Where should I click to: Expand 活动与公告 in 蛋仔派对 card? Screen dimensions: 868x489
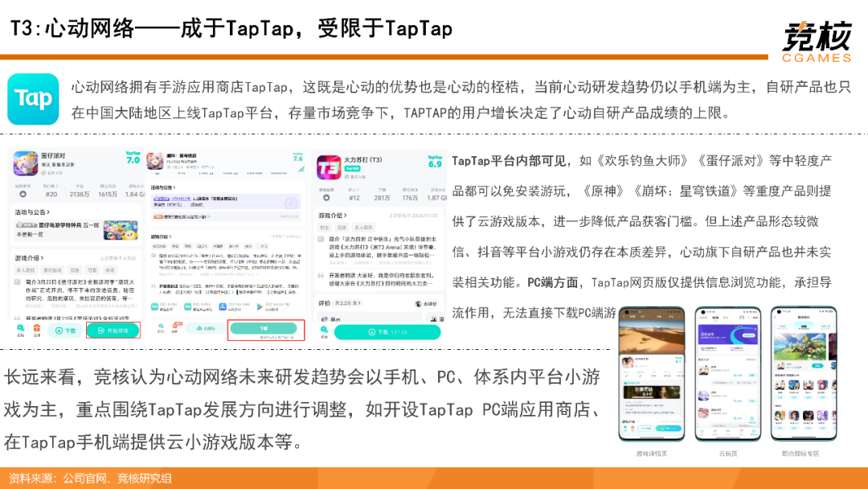(32, 212)
